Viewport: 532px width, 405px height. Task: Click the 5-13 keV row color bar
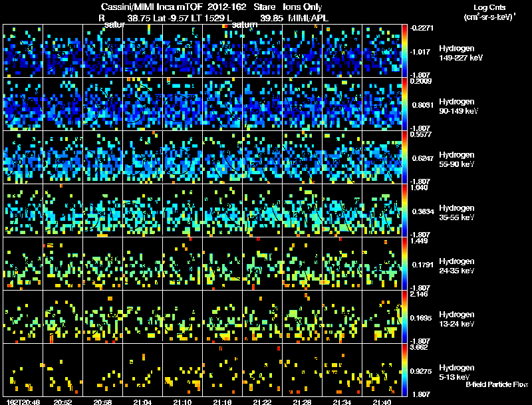click(404, 370)
